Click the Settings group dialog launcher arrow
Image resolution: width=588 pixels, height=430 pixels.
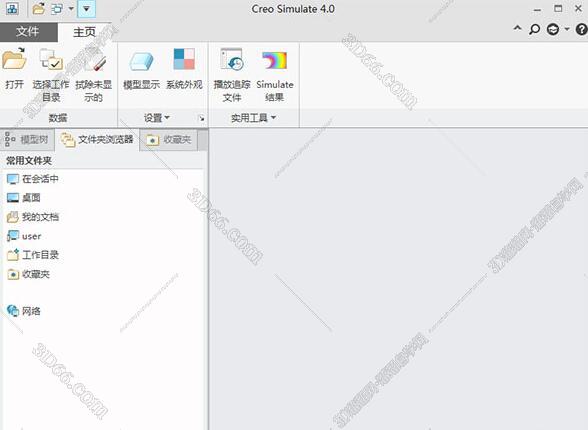tap(202, 118)
